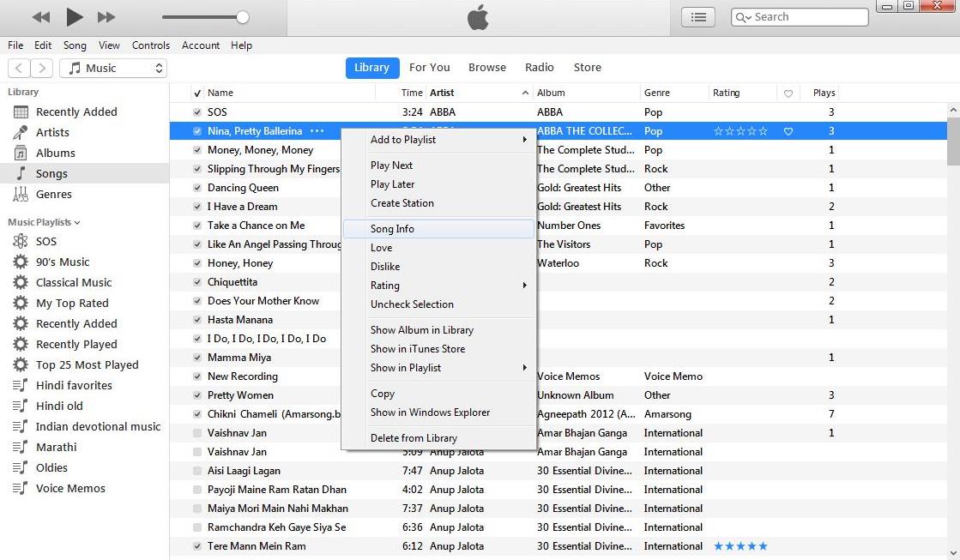This screenshot has height=560, width=960.
Task: Open the Store tab
Action: [x=587, y=68]
